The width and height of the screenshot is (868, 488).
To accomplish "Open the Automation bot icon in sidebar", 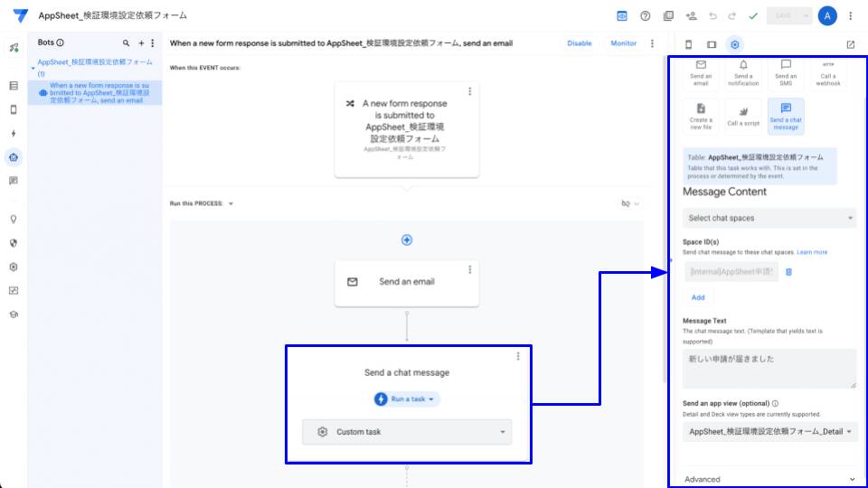I will 14,157.
